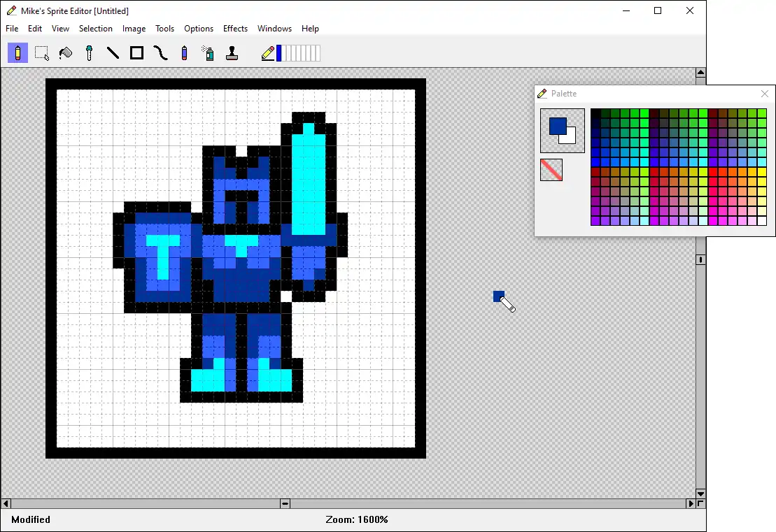Click the vertical scrollbar thumb

point(700,259)
